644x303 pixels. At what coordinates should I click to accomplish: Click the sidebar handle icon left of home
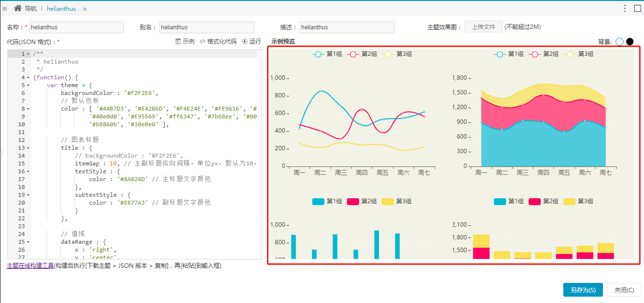coord(5,9)
